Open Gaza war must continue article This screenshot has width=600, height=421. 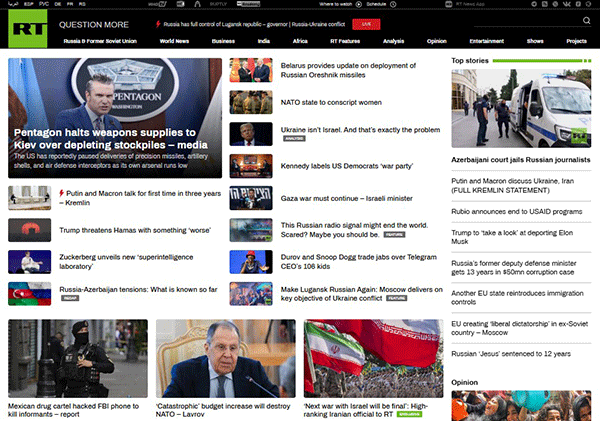347,198
